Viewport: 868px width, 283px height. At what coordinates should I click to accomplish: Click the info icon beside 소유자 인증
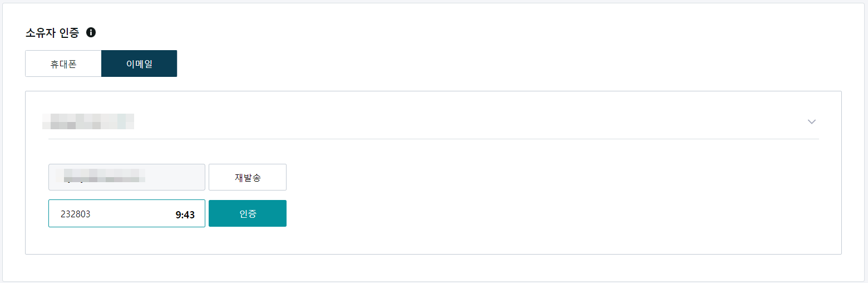pyautogui.click(x=91, y=32)
